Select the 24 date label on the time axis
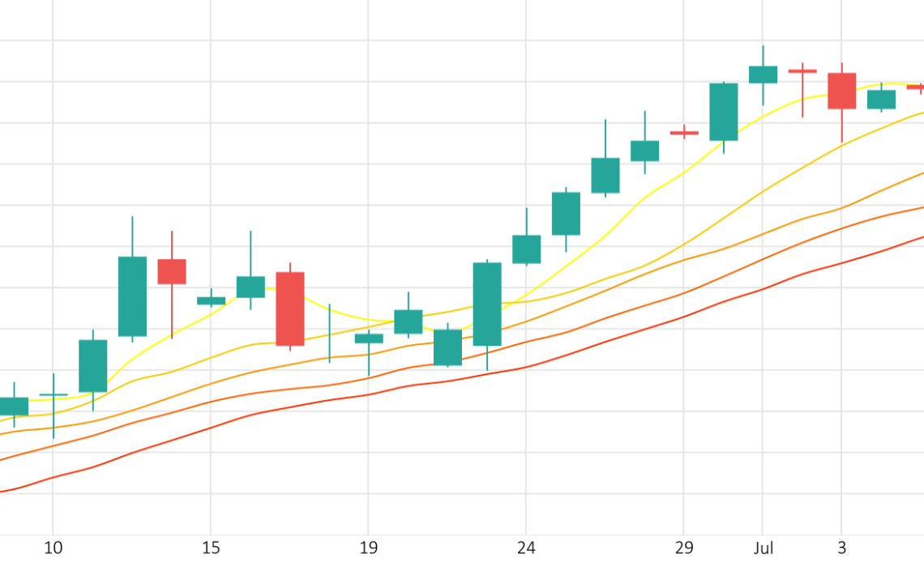 pos(526,548)
